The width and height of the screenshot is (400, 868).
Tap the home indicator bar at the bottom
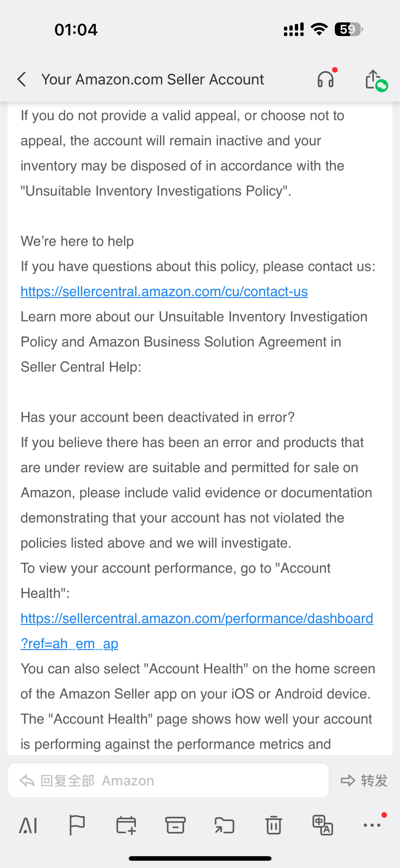tap(200, 858)
